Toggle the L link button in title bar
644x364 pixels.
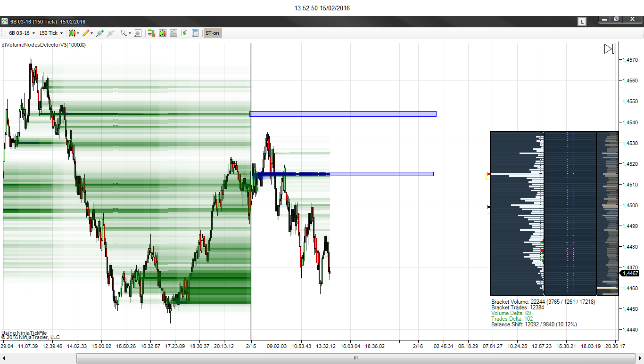(x=583, y=21)
